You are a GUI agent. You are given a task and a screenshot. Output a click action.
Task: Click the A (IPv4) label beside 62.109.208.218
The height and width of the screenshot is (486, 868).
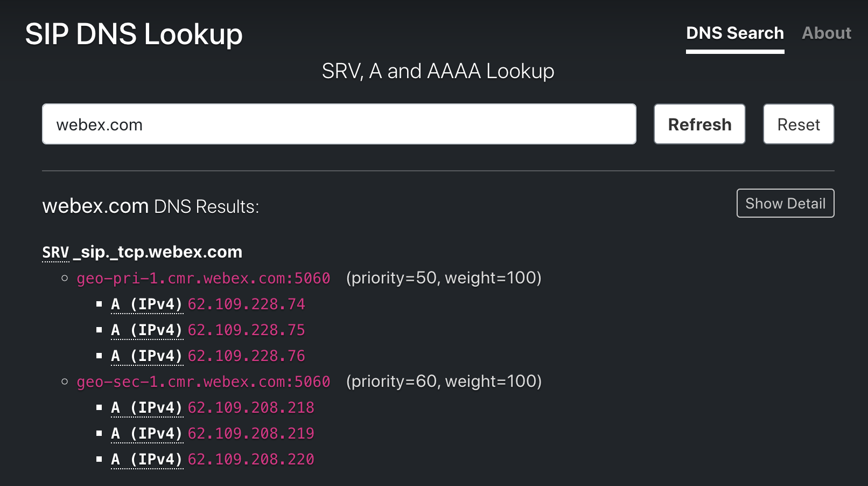tap(146, 408)
